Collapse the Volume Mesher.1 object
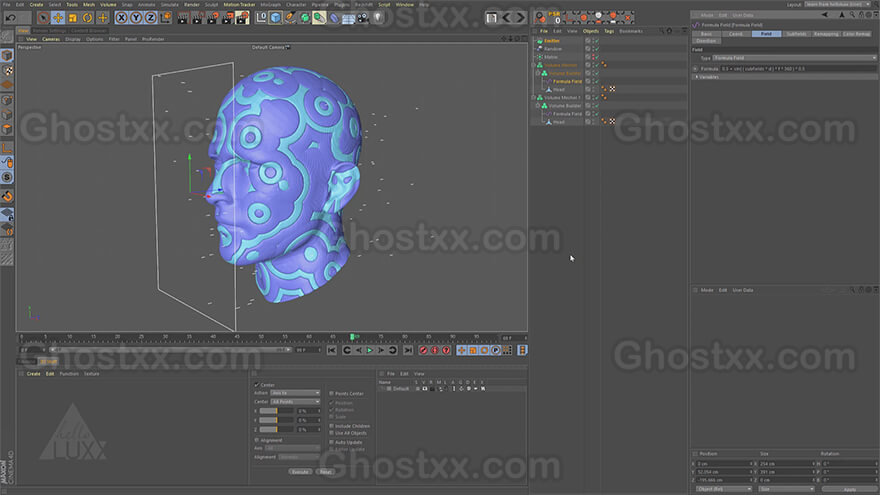Viewport: 880px width, 495px height. 533,98
